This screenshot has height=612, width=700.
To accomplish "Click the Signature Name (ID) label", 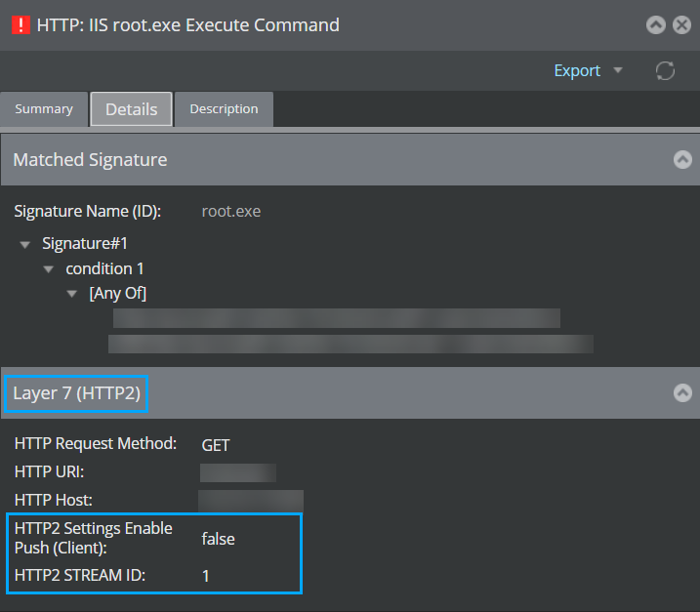I will click(x=88, y=211).
